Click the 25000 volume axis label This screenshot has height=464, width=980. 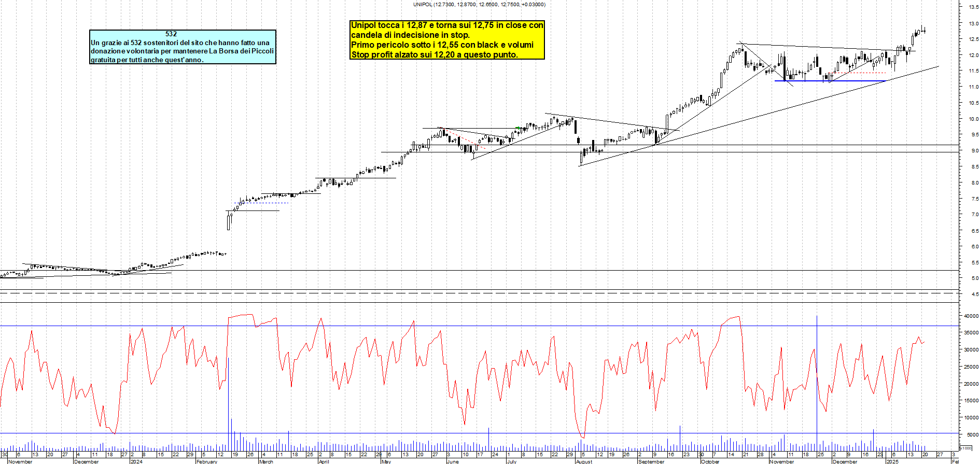pos(971,367)
